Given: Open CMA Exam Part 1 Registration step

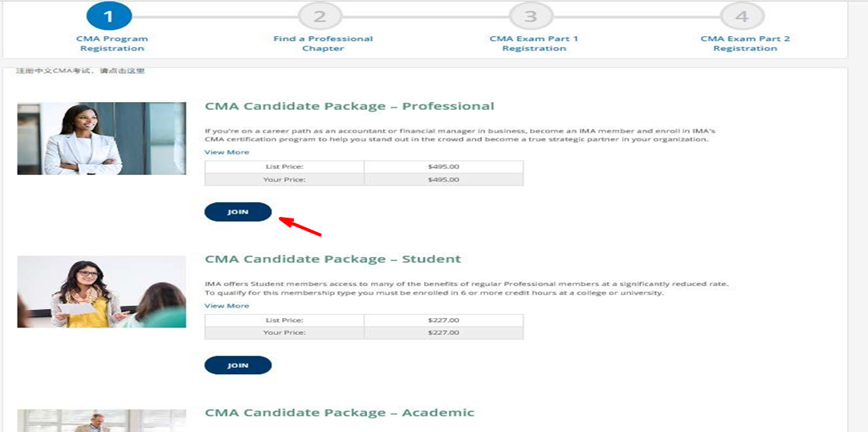Looking at the screenshot, I should (x=534, y=43).
